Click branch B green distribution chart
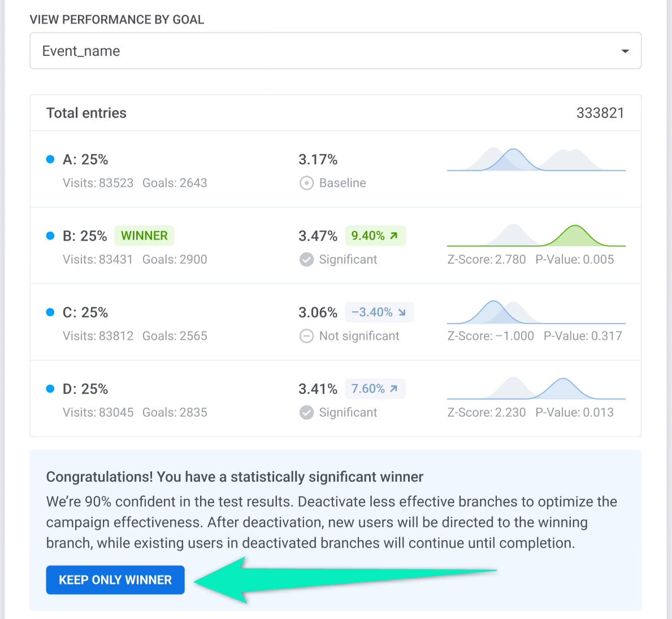Viewport: 672px width, 619px height. click(x=536, y=236)
